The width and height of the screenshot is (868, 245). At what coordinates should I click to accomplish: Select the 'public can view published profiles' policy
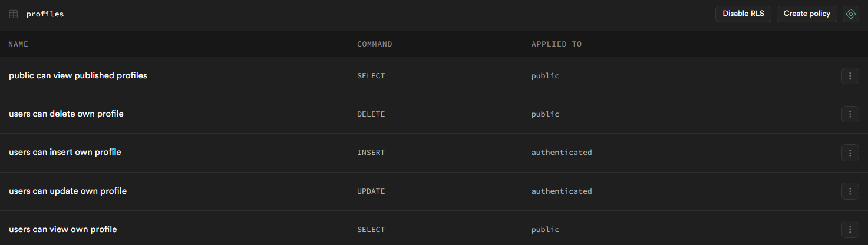click(x=78, y=76)
